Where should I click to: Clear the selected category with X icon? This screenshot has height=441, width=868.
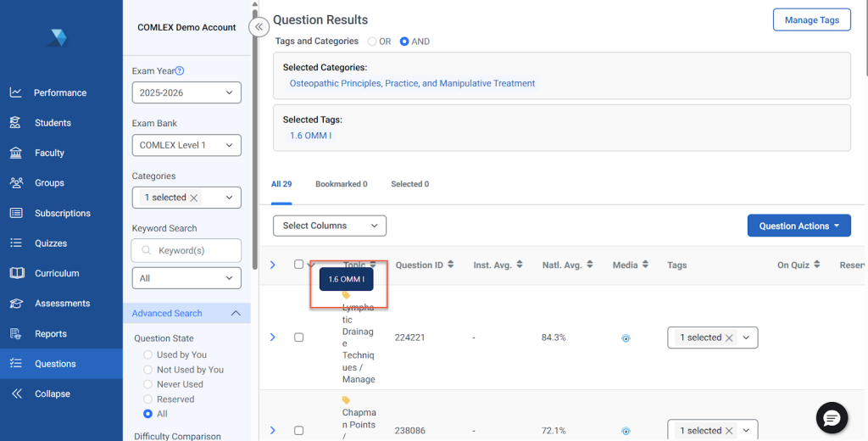coord(194,198)
